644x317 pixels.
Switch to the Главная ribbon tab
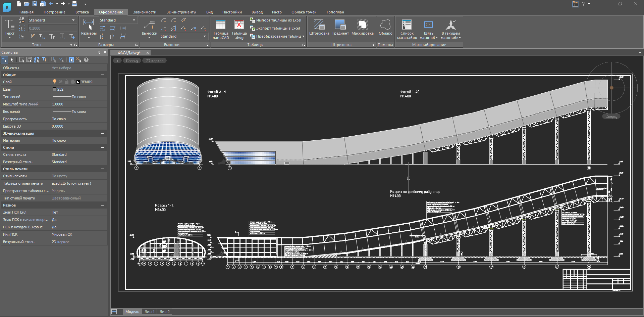click(x=26, y=12)
